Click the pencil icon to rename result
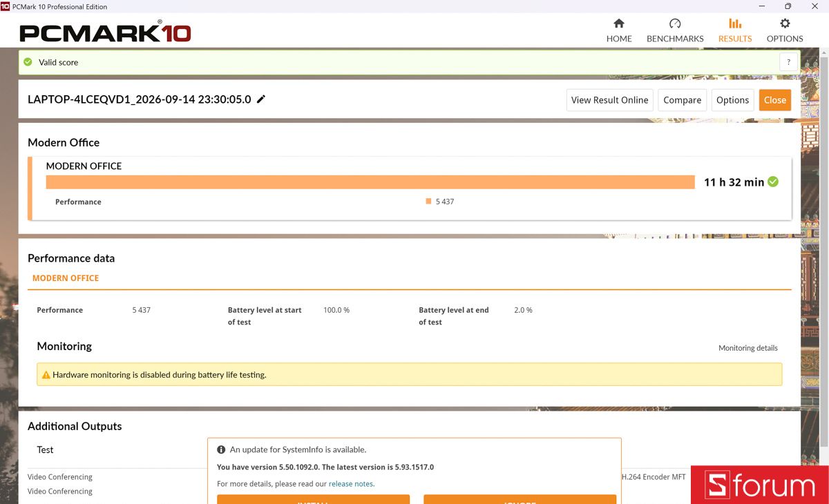This screenshot has height=504, width=829. tap(261, 99)
